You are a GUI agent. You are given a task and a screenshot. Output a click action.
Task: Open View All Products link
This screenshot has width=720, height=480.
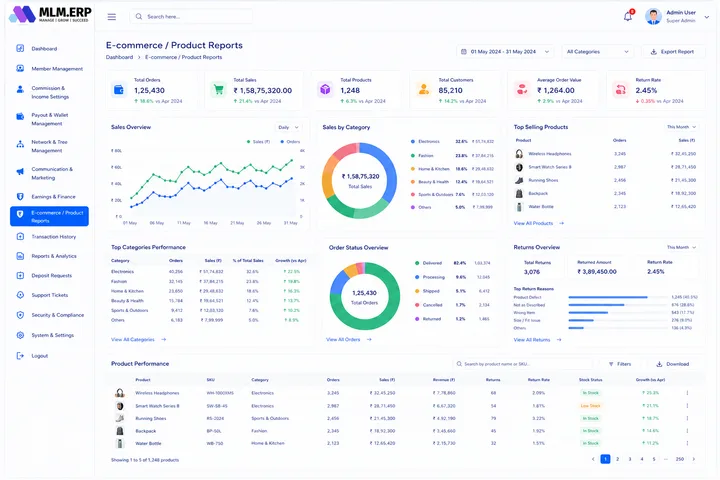coord(539,223)
